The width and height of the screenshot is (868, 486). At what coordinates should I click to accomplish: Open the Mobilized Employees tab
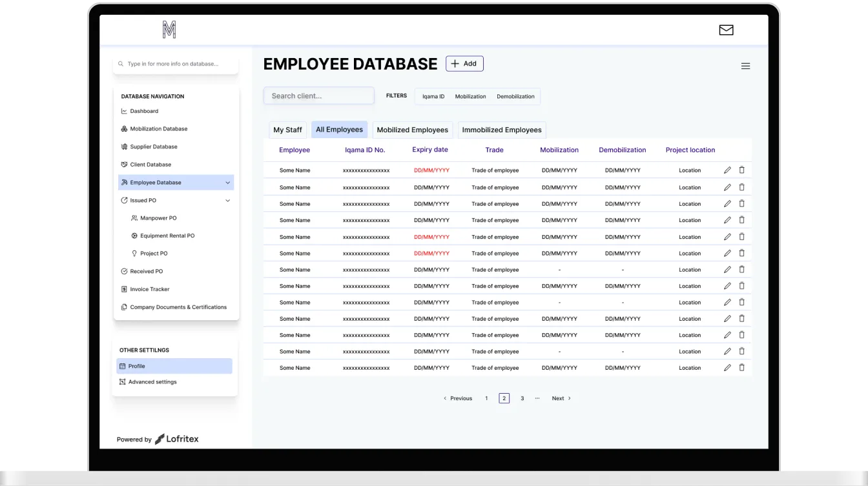(412, 130)
